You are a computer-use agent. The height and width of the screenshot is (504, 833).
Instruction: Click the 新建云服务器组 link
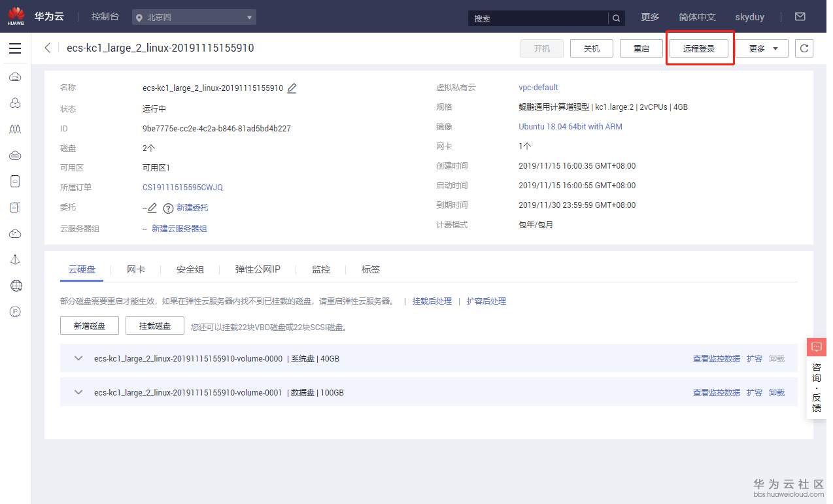[179, 229]
